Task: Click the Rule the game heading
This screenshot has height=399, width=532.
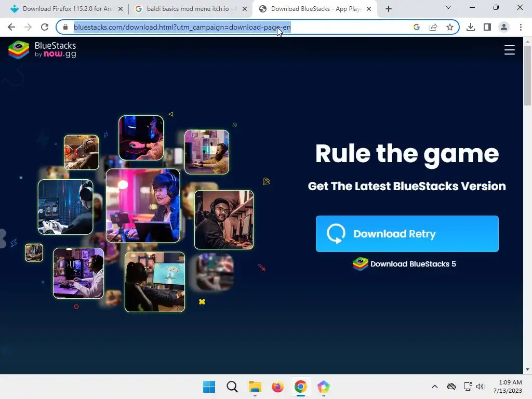Action: pyautogui.click(x=407, y=154)
